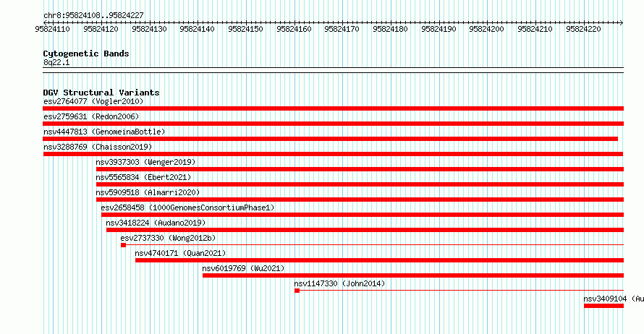This screenshot has height=334, width=644.
Task: Click the esv2737330 (Wong2012b) label
Action: coord(168,238)
